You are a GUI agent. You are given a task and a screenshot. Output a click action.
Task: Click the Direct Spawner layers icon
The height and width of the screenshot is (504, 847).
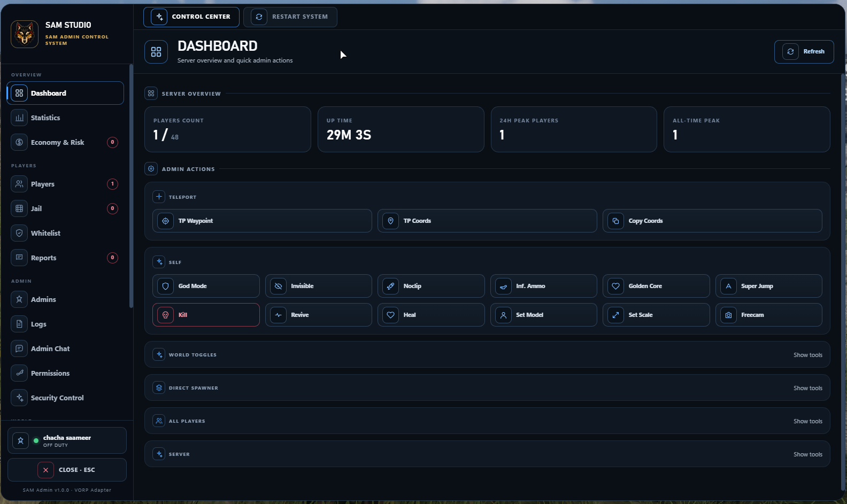[159, 387]
